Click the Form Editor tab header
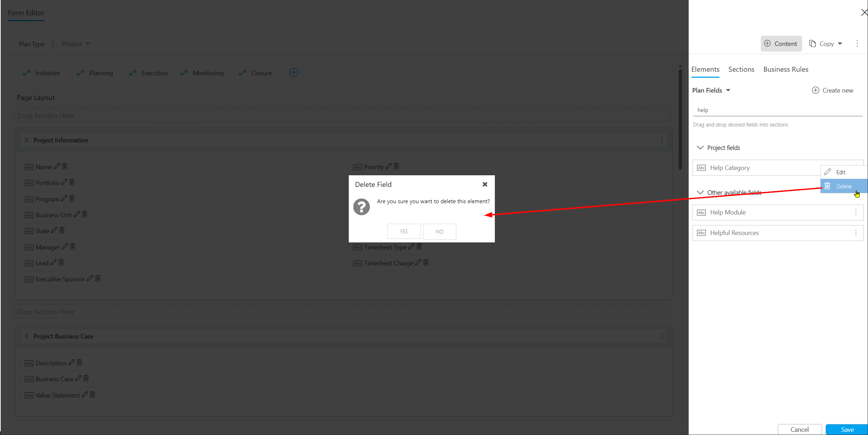 click(26, 13)
